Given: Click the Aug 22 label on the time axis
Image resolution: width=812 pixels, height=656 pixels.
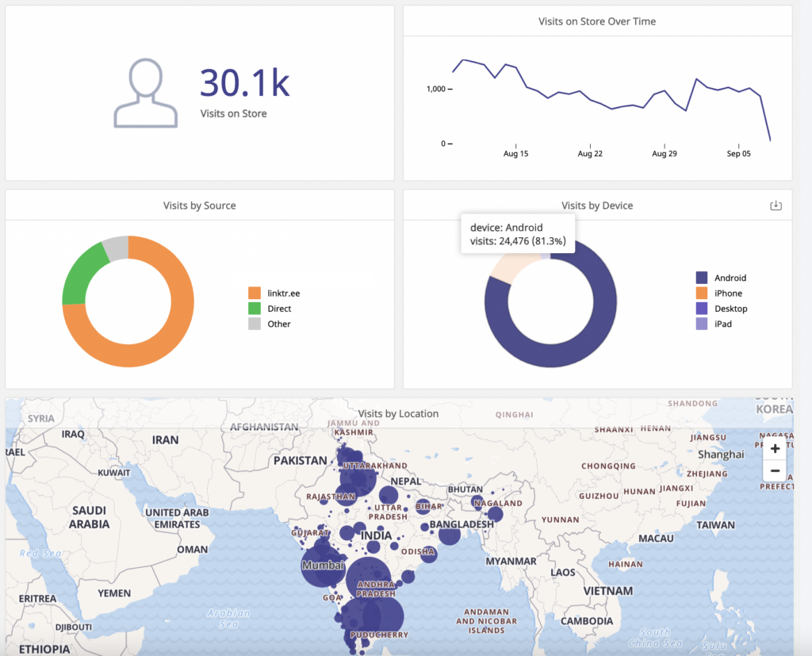Looking at the screenshot, I should click(590, 154).
